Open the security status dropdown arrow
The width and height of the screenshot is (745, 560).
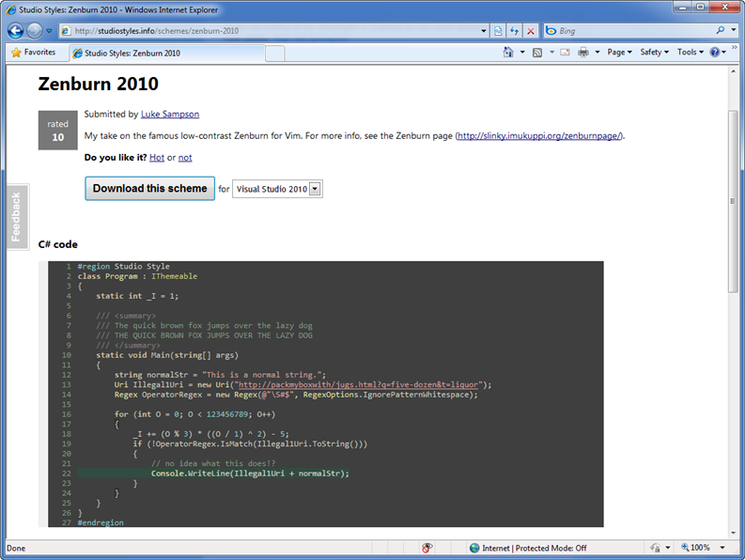tap(668, 548)
